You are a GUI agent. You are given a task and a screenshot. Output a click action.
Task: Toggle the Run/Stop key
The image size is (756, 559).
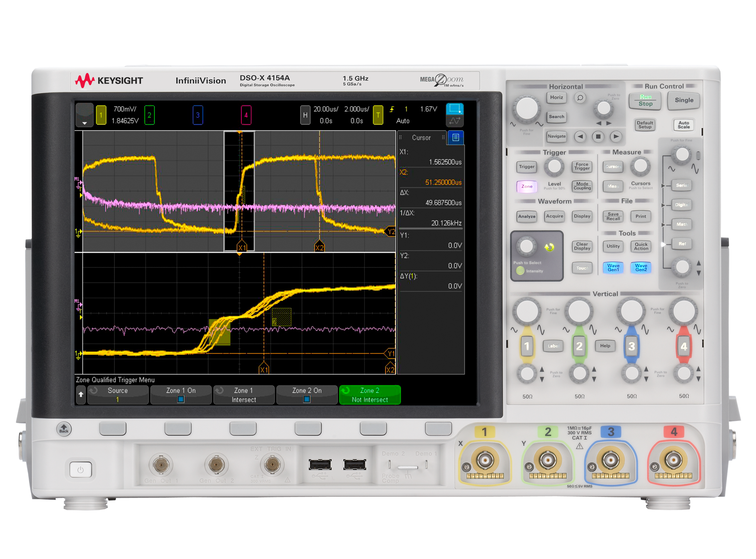point(646,101)
